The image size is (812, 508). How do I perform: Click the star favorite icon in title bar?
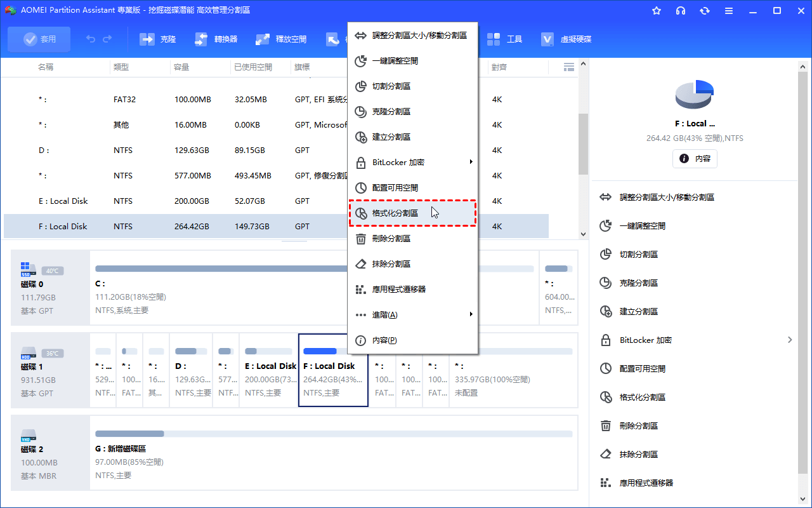tap(657, 11)
